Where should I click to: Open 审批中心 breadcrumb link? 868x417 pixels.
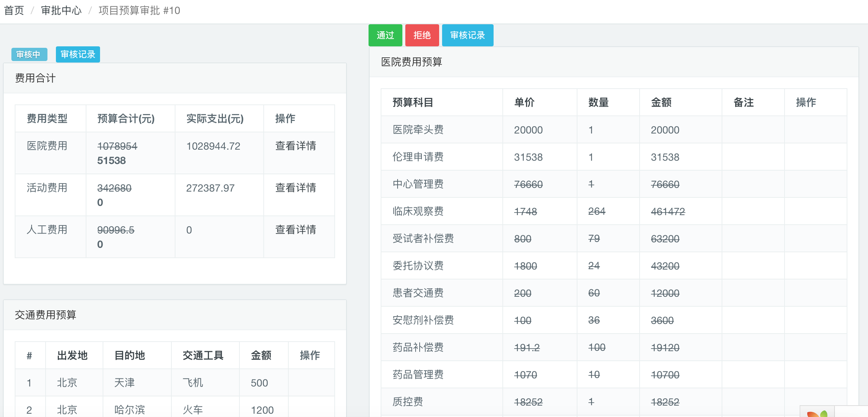pos(61,10)
